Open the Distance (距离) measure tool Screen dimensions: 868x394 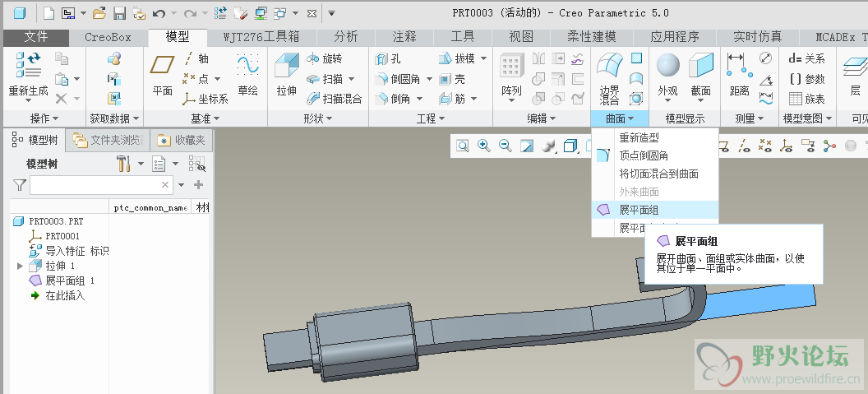[x=739, y=74]
